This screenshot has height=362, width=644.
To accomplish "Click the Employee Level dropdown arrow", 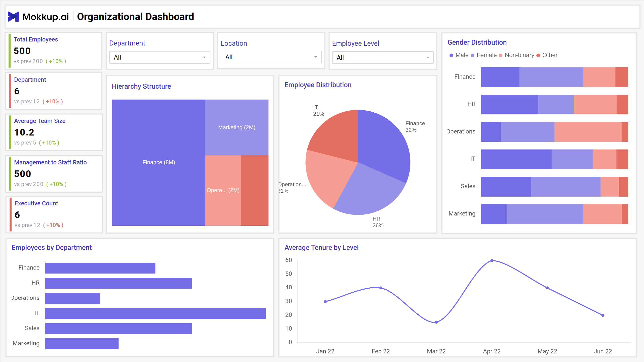I will pos(427,58).
